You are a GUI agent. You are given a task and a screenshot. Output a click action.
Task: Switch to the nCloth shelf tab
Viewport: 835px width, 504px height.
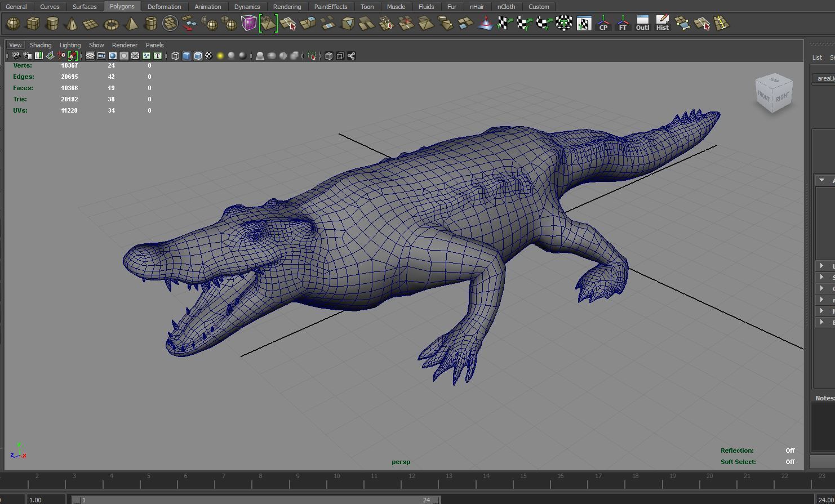coord(506,7)
